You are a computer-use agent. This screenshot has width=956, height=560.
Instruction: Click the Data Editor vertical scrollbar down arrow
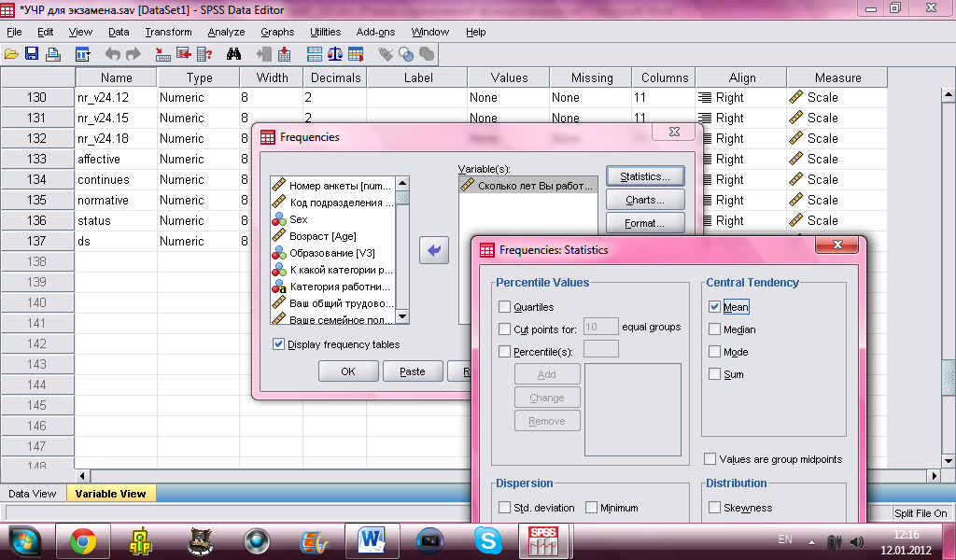pyautogui.click(x=949, y=461)
